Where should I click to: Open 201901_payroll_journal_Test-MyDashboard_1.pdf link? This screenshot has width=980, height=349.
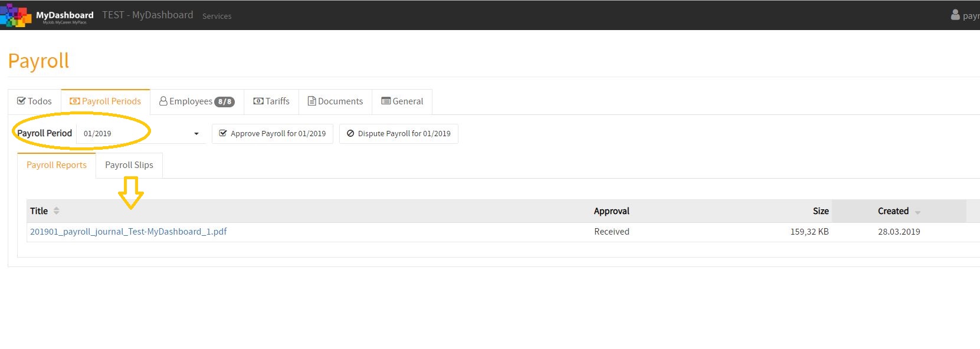click(x=129, y=232)
